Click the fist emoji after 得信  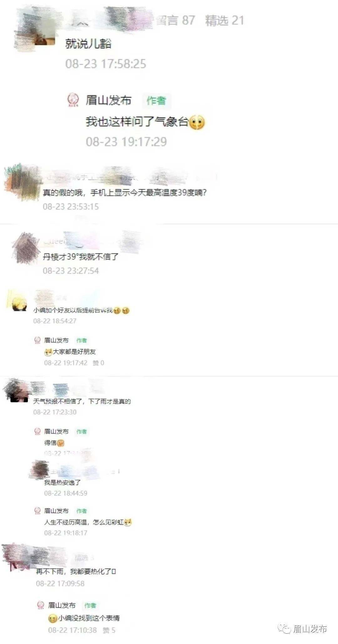tap(61, 443)
